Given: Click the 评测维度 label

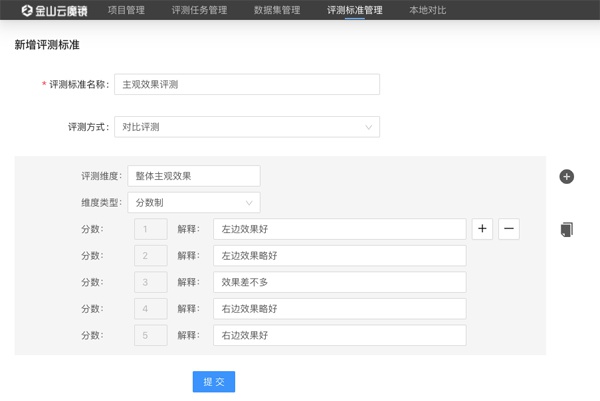Looking at the screenshot, I should pos(101,176).
